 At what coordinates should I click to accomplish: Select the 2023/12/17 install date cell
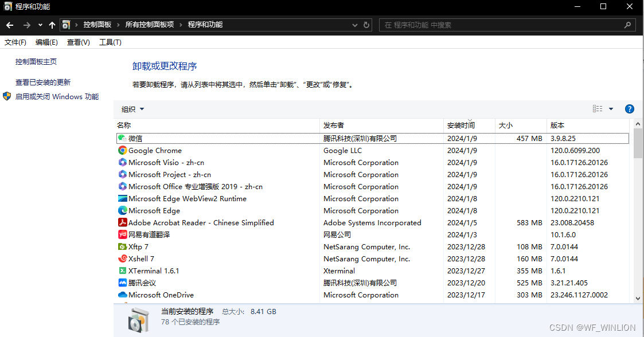[466, 295]
